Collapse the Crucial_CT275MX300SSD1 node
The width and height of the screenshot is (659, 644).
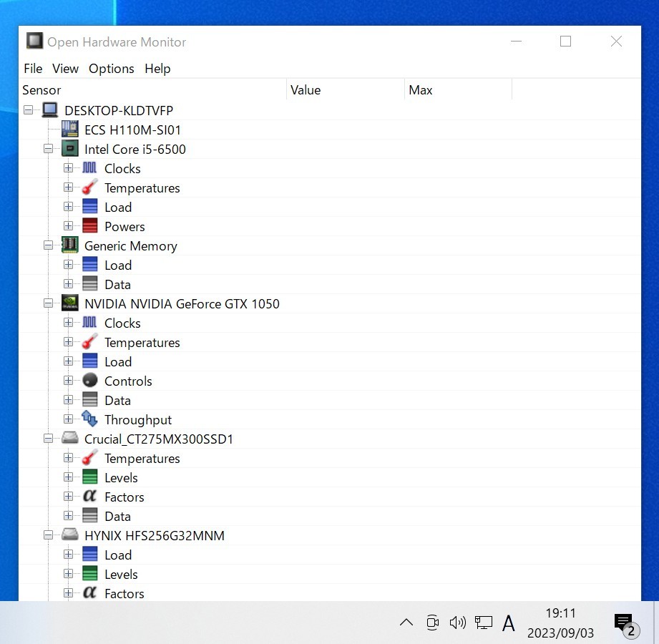(x=49, y=439)
